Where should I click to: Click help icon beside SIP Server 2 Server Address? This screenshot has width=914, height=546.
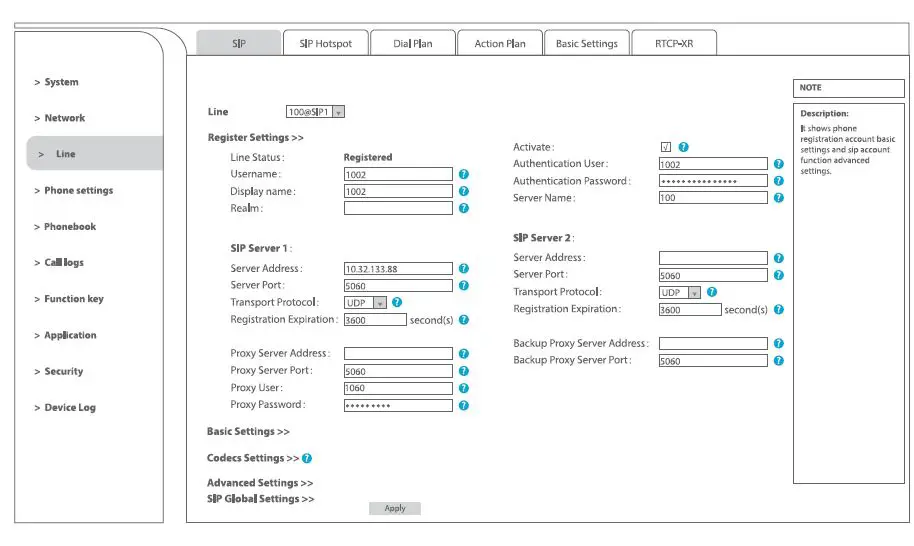click(x=778, y=258)
